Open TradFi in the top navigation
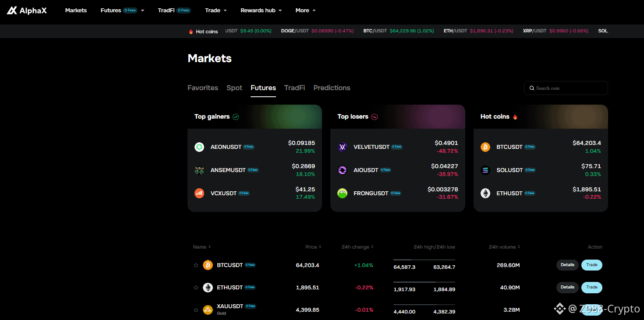Image resolution: width=644 pixels, height=320 pixels. [174, 11]
